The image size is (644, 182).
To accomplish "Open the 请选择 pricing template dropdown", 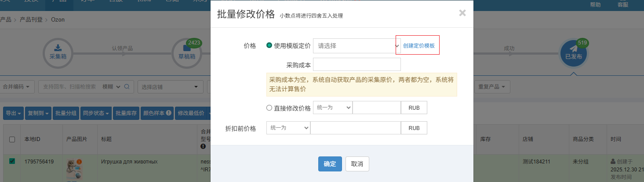I will tap(357, 45).
